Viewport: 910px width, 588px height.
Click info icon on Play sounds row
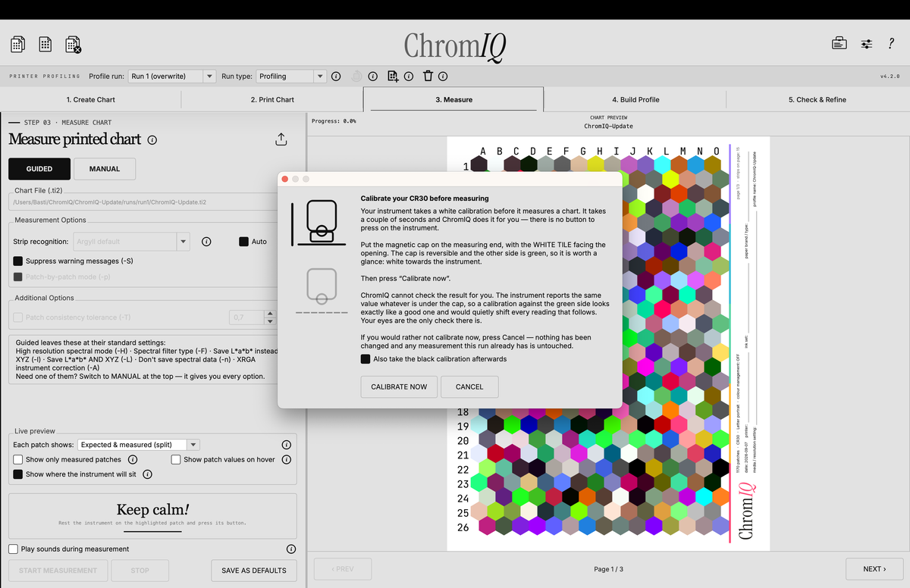(x=291, y=549)
